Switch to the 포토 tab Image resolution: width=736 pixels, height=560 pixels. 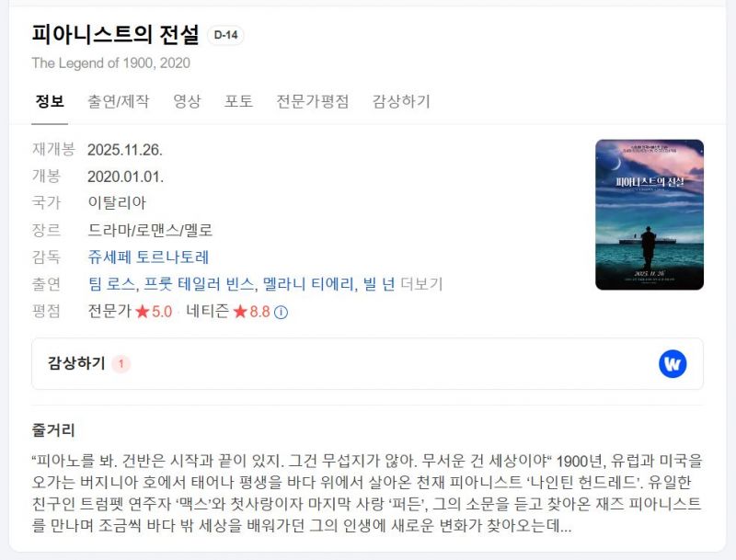(x=238, y=101)
